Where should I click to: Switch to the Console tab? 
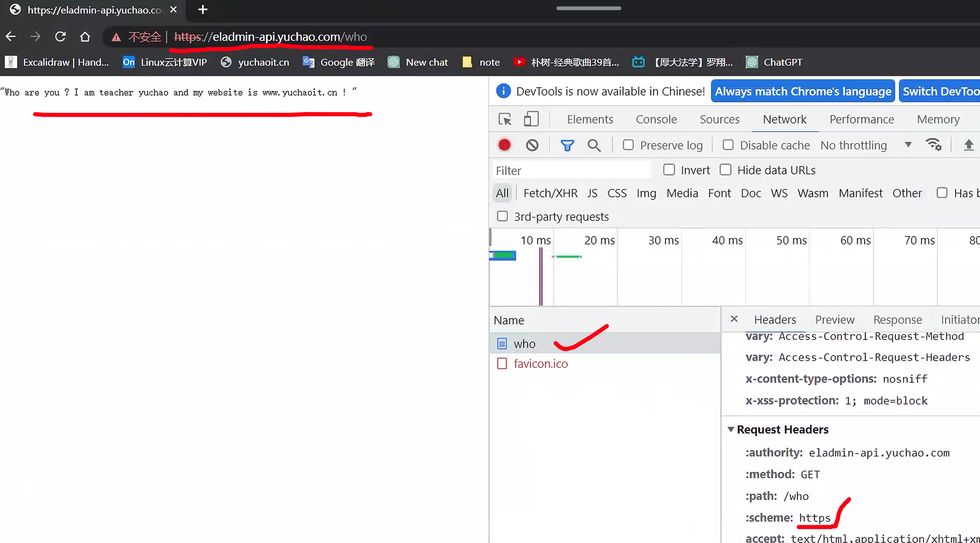(656, 120)
